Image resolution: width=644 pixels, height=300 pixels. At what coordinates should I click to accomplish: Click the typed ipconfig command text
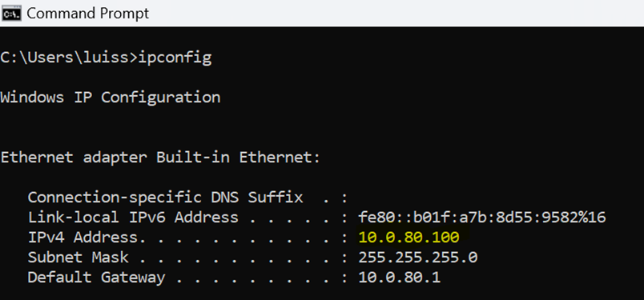click(x=175, y=58)
